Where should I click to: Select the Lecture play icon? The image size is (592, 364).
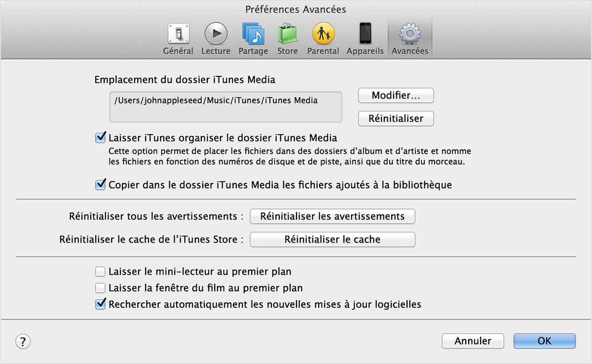216,35
